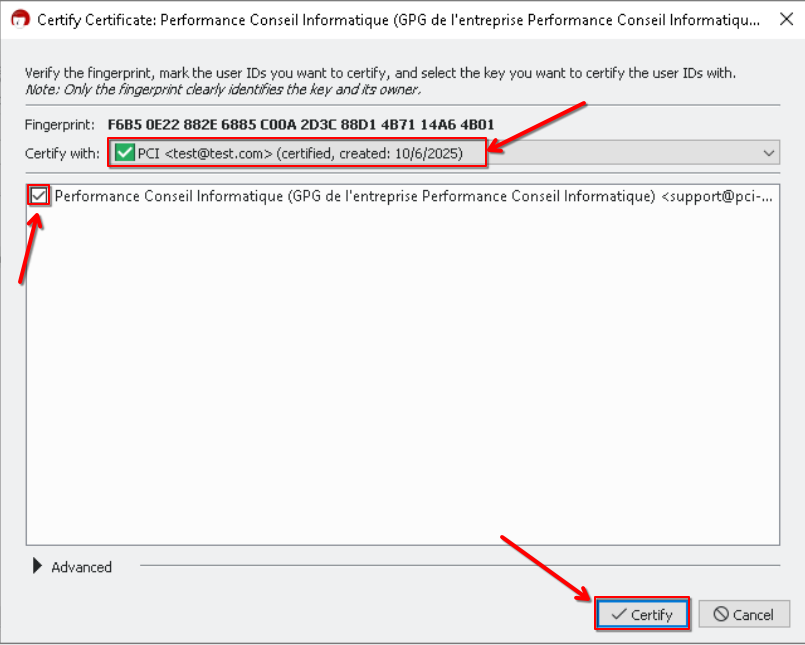
Task: Click the circle-slash icon on the Cancel button
Action: (720, 615)
